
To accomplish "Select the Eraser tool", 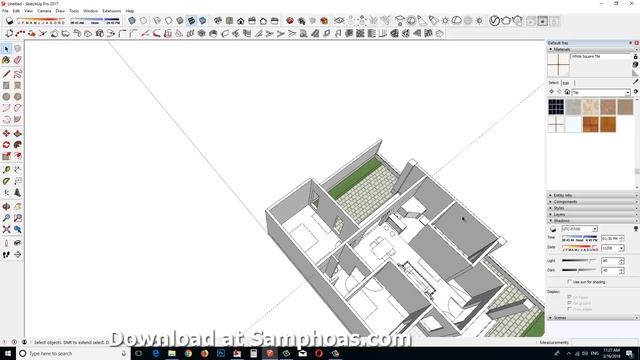I will [x=18, y=60].
